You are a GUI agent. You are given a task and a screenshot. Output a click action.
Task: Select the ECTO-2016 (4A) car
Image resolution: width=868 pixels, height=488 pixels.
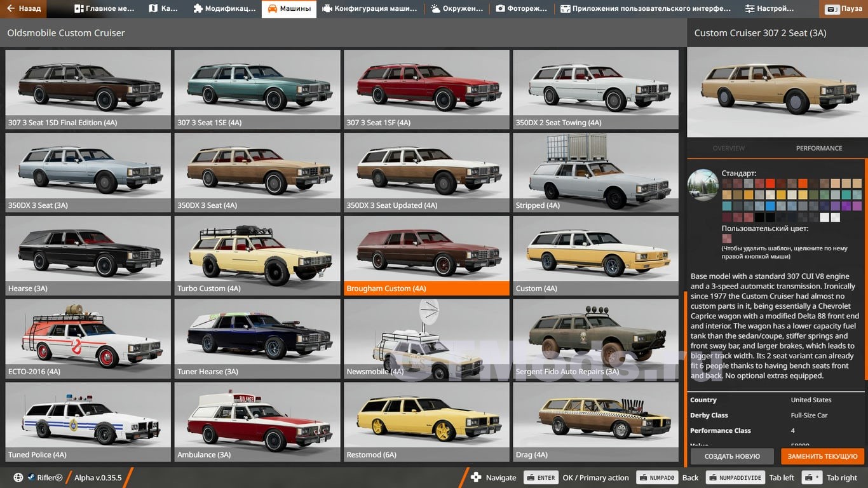[x=88, y=339]
